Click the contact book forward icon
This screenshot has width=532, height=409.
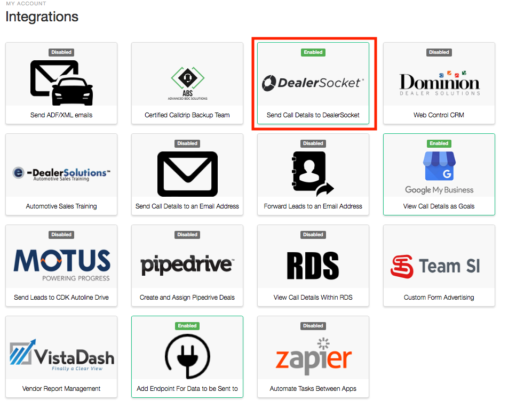click(x=313, y=174)
